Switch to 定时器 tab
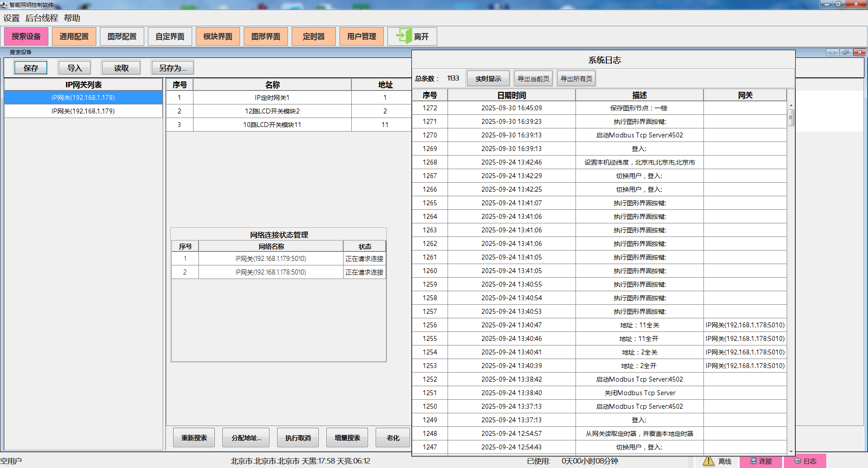The height and width of the screenshot is (468, 868). 314,37
